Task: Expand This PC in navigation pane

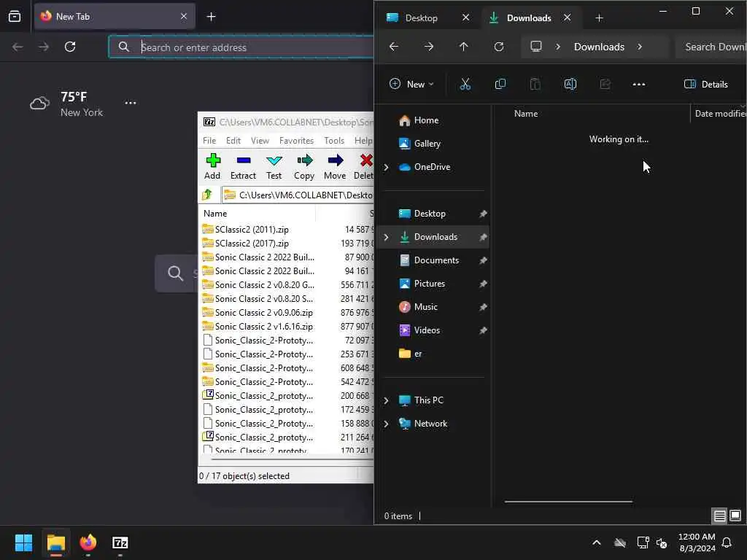Action: click(x=387, y=400)
